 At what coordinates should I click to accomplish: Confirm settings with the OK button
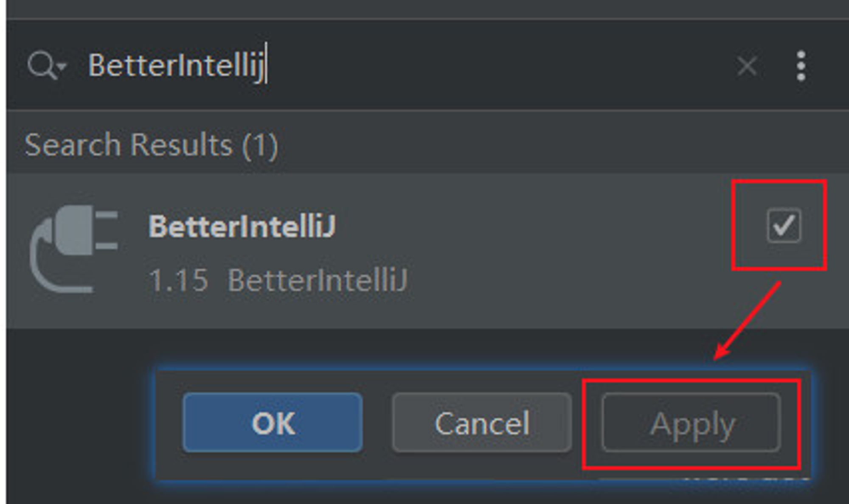click(273, 423)
